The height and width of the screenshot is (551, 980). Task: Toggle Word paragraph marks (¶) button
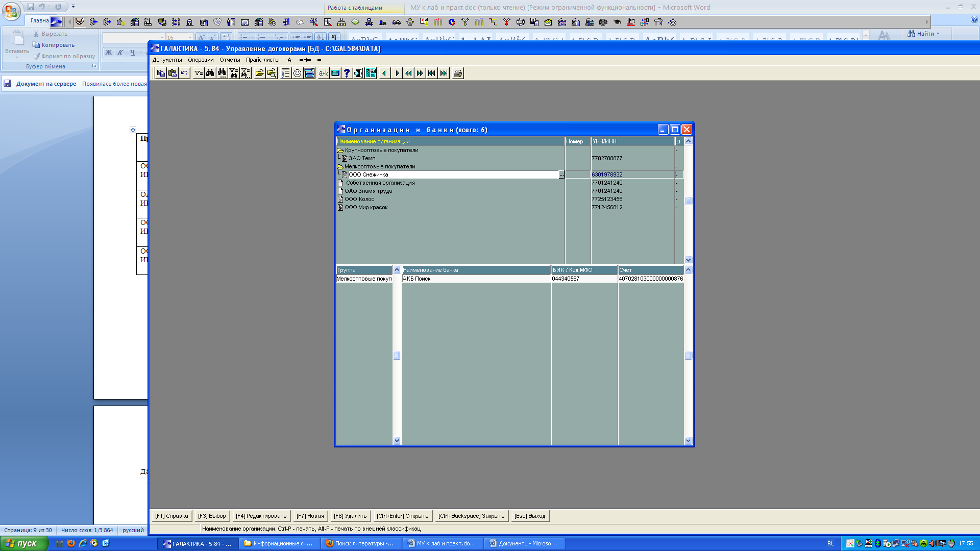point(334,37)
